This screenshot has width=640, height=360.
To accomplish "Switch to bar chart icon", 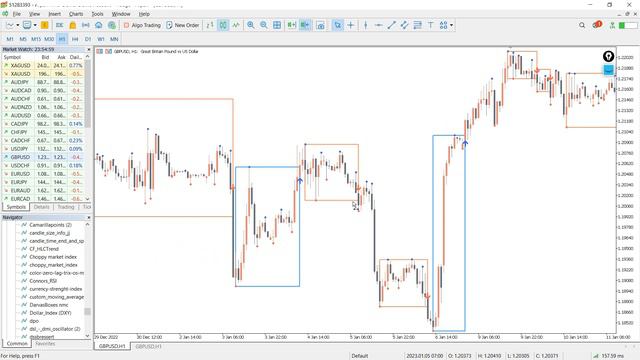I will [210, 25].
